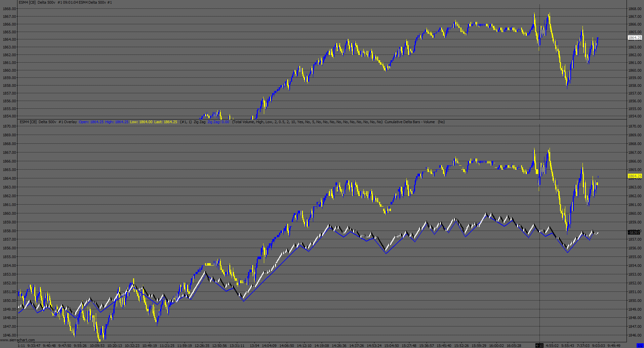Click the 1846.00 price on lower left scale

pos(9,335)
